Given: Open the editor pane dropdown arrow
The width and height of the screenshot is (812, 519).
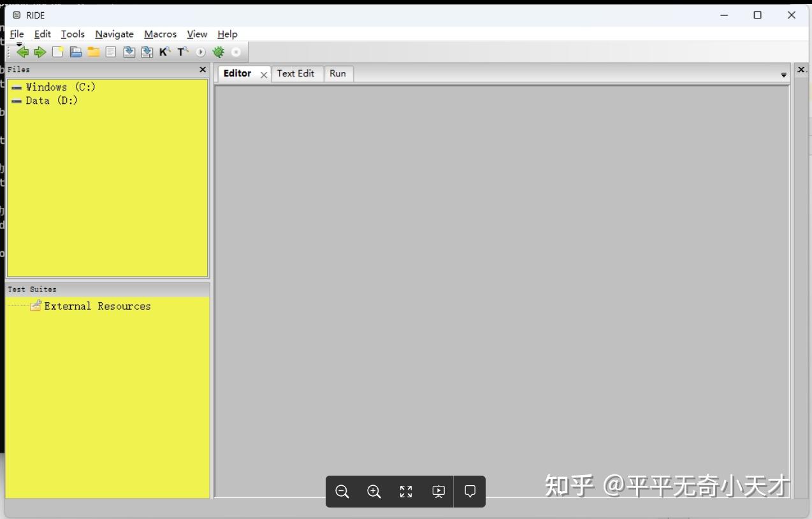Looking at the screenshot, I should point(783,75).
